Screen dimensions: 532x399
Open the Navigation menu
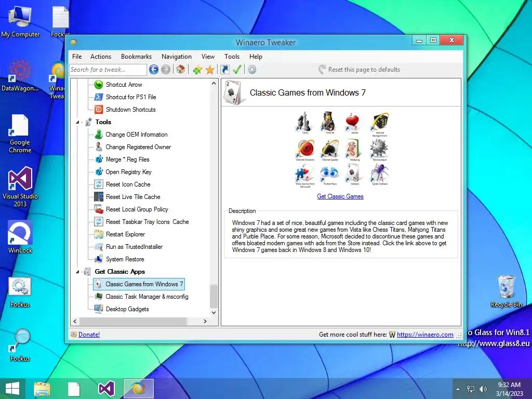(x=177, y=57)
